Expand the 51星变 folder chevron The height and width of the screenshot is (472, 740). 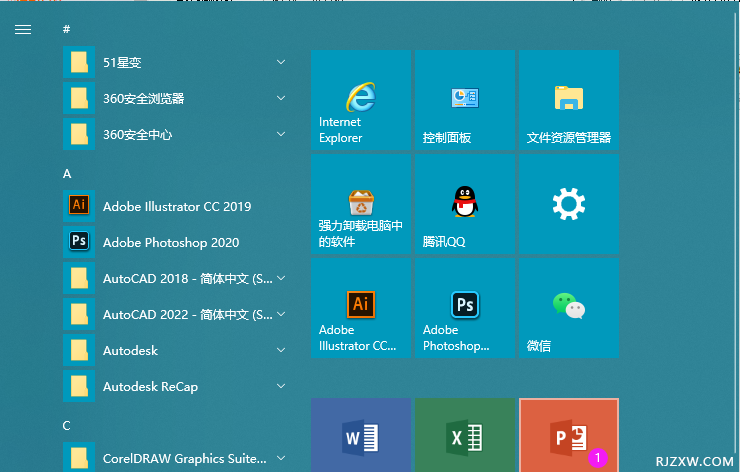281,62
